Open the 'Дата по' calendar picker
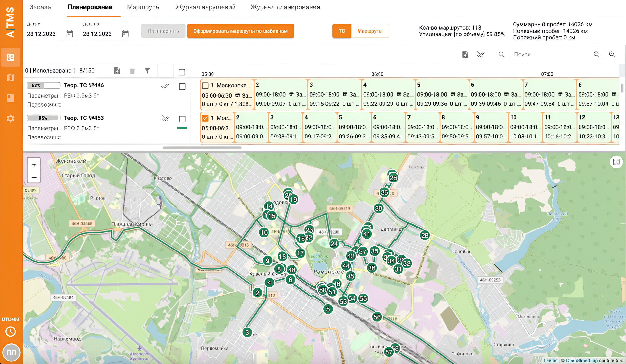This screenshot has width=626, height=364. (125, 34)
